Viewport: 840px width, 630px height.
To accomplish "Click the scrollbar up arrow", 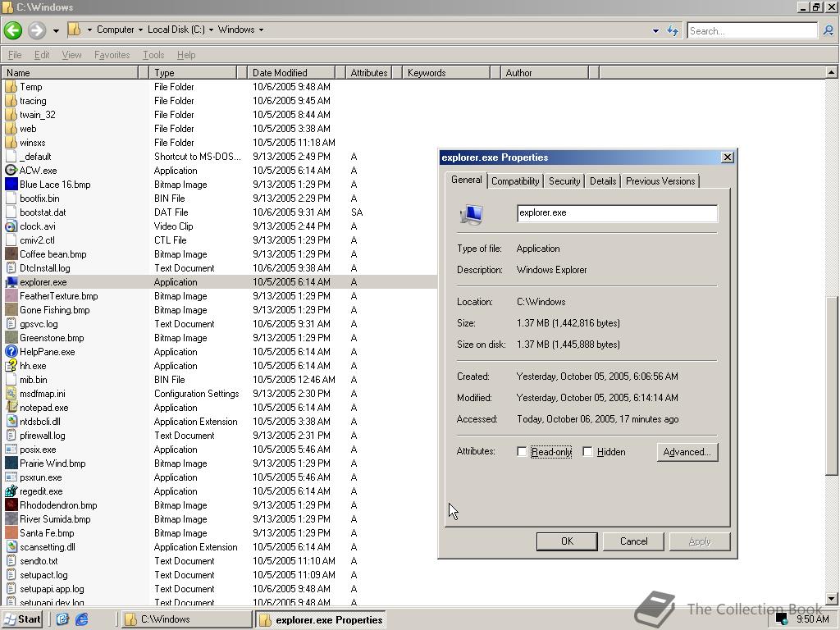I will [831, 72].
